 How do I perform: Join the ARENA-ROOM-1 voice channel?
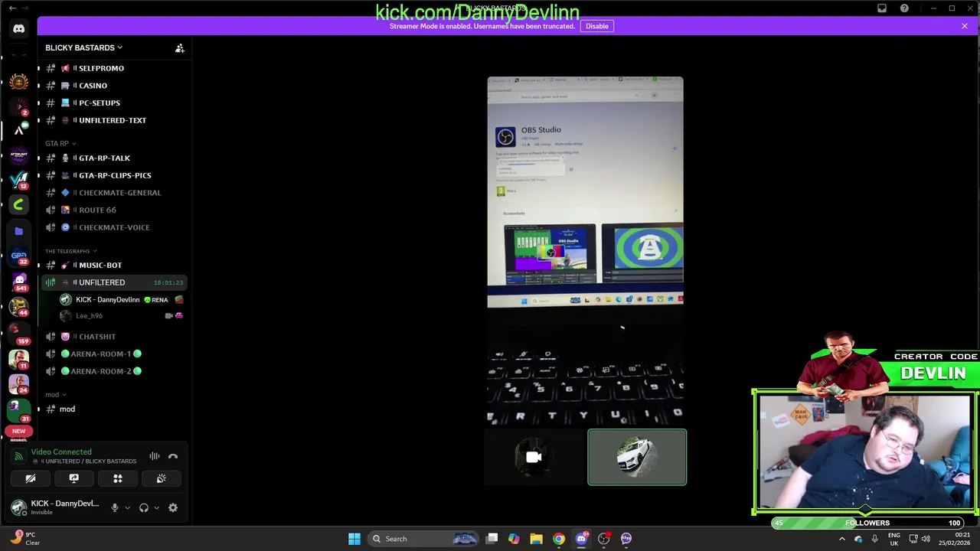click(x=113, y=354)
